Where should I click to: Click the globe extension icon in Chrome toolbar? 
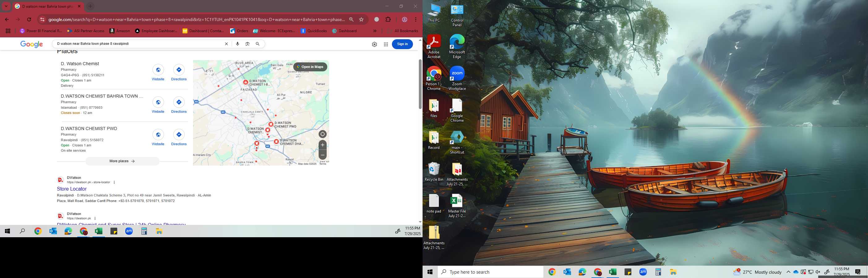coord(377,19)
